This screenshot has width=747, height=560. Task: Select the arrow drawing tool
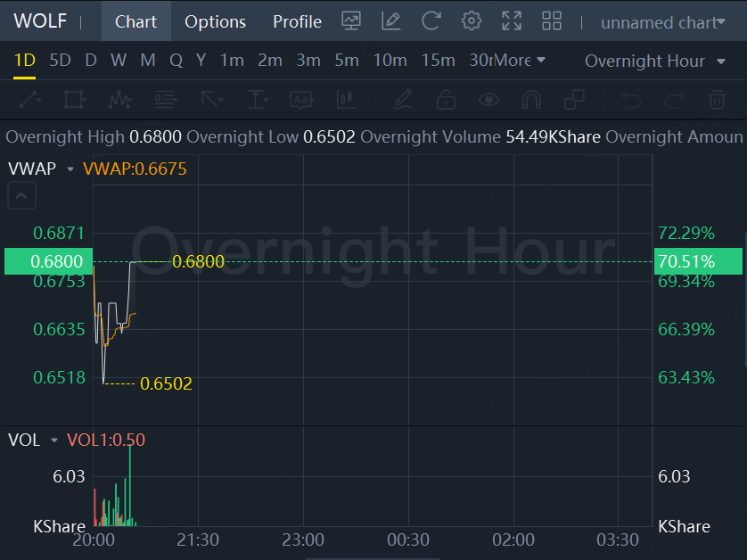pos(211,100)
